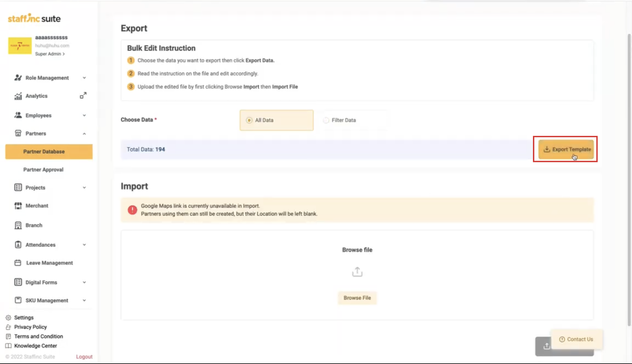
Task: Click the red warning alert icon
Action: point(132,210)
